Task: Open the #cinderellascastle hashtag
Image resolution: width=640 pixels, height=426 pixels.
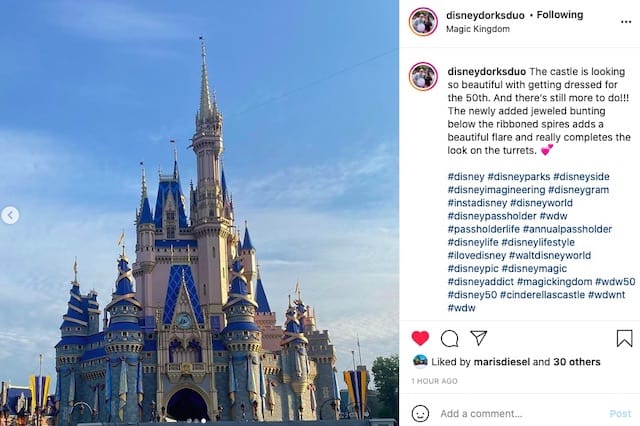Action: [542, 295]
